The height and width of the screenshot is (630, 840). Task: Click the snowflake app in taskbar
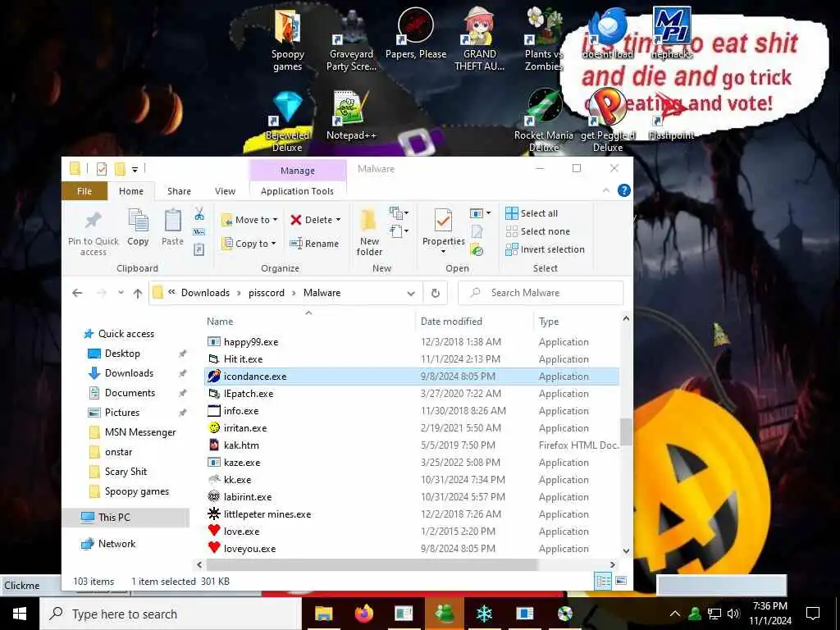[484, 614]
